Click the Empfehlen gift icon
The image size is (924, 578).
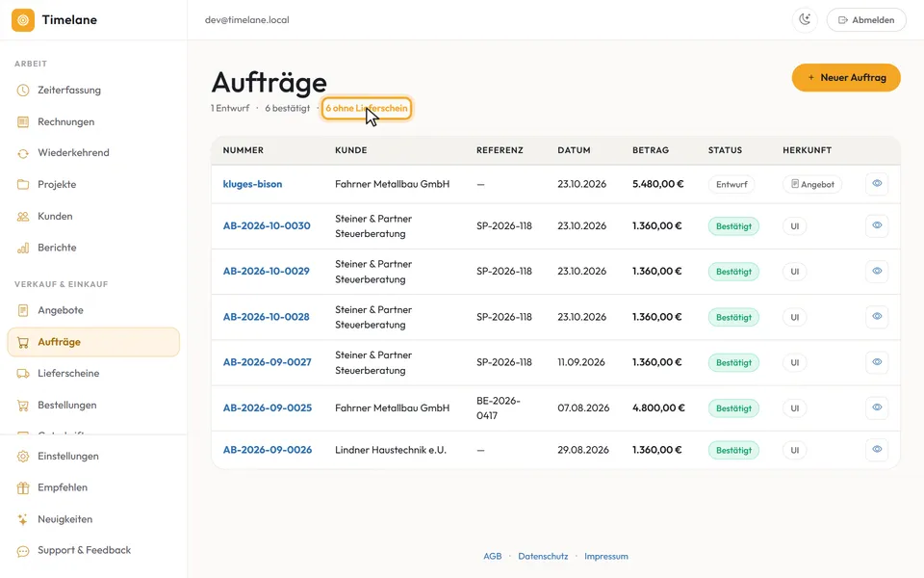pyautogui.click(x=23, y=487)
